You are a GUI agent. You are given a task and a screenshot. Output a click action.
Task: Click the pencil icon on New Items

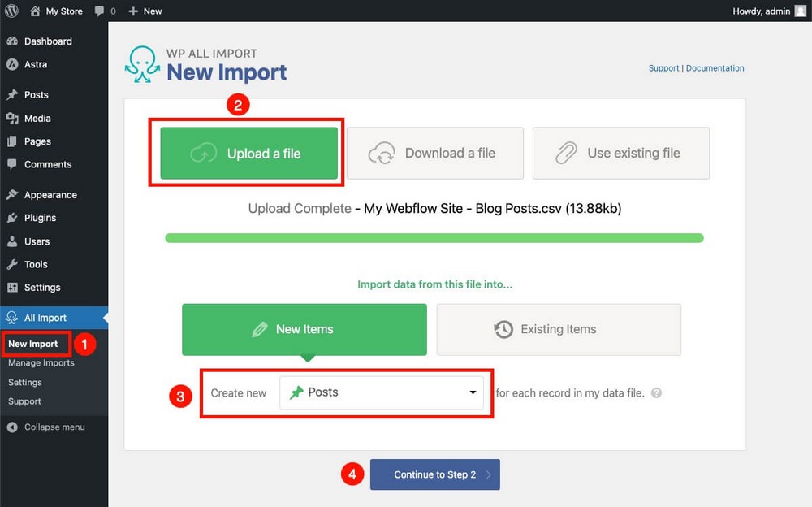coord(260,329)
